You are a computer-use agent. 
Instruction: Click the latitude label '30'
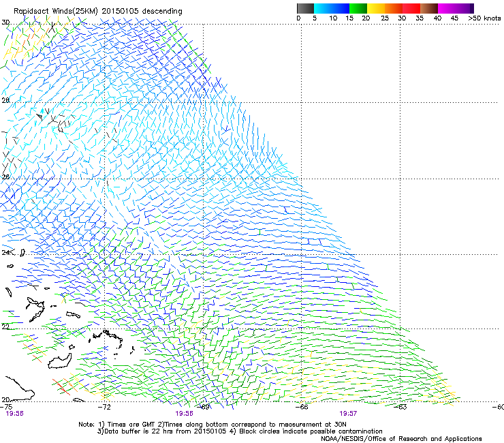pos(5,22)
